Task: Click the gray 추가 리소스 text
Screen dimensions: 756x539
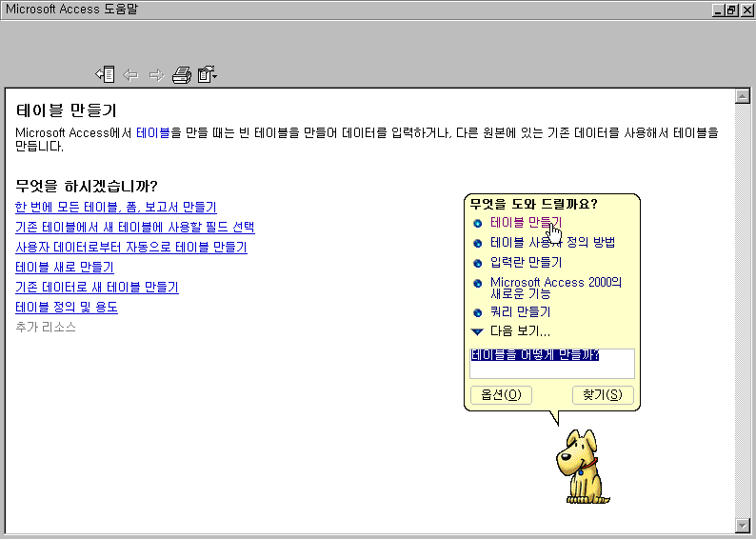Action: [x=46, y=328]
